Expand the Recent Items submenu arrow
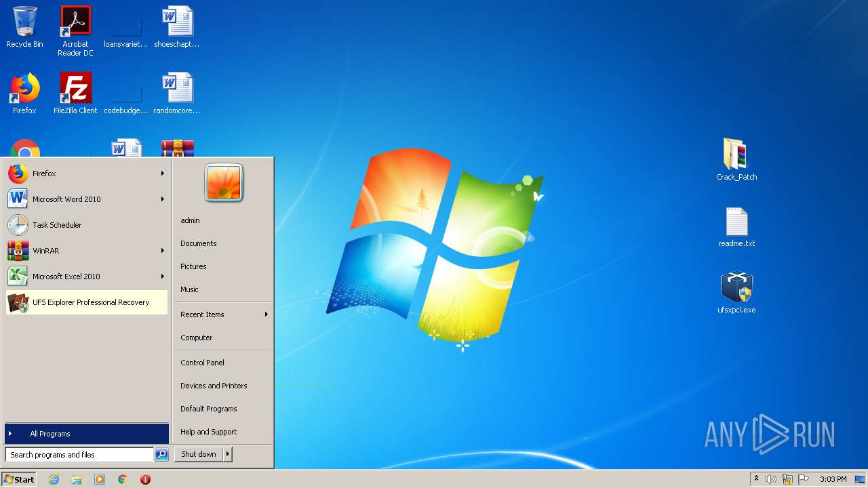Viewport: 868px width, 488px height. 267,314
